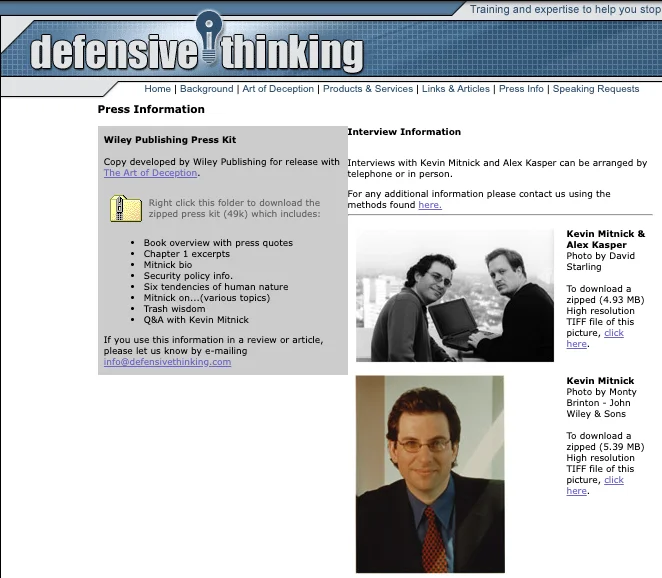
Task: Open the Home navigation link
Action: pyautogui.click(x=157, y=89)
